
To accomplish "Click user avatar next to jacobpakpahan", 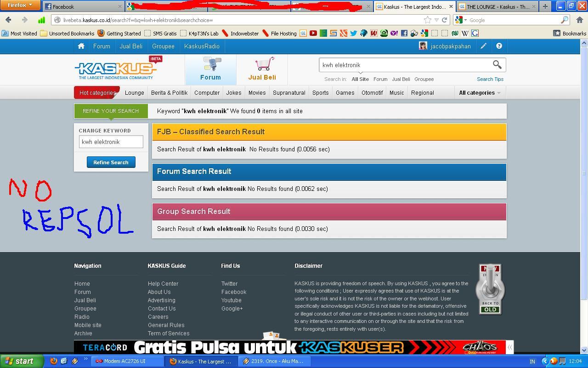I will 423,46.
